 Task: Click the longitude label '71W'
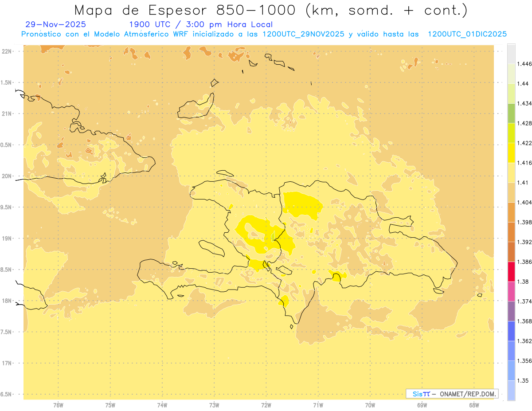(318, 405)
